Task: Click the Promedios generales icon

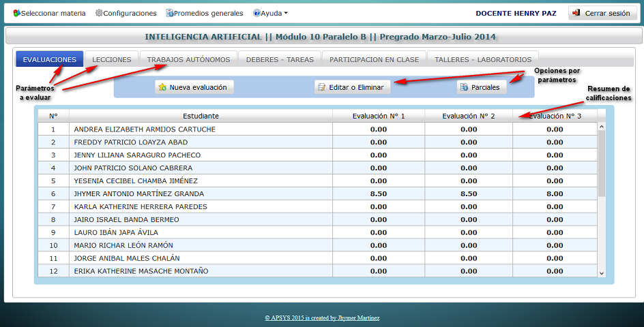Action: pos(170,13)
